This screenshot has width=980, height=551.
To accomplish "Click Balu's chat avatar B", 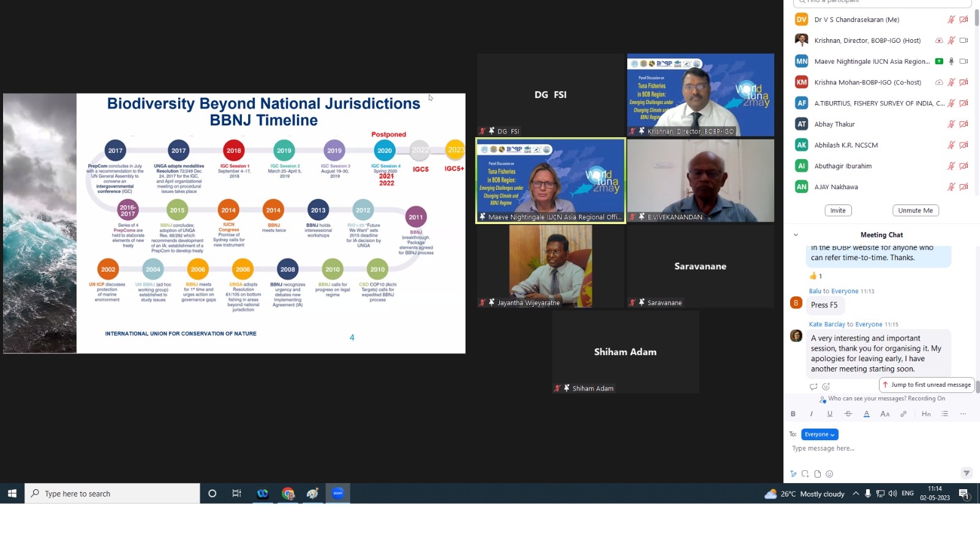I will coord(796,302).
